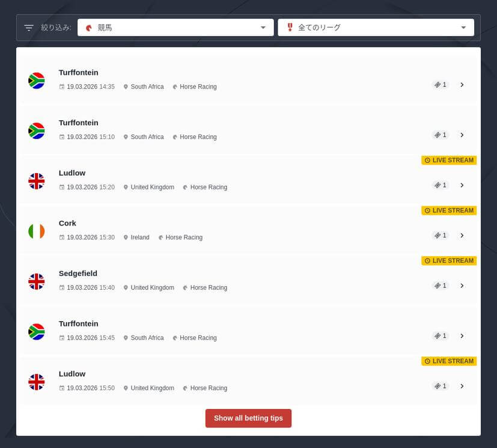Click the filter icon beside 絞り込み
497x448 pixels.
[29, 28]
